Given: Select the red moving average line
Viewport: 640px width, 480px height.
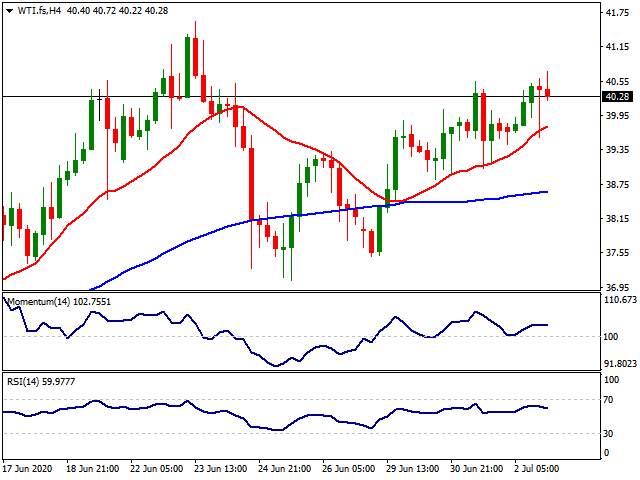Looking at the screenshot, I should 286,139.
